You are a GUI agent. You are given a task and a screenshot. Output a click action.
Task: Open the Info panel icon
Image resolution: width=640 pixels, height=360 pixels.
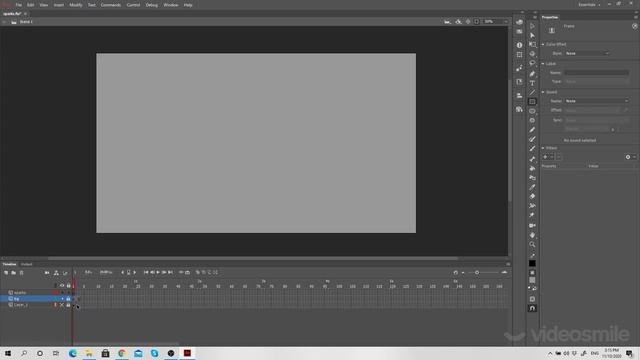pos(519,45)
